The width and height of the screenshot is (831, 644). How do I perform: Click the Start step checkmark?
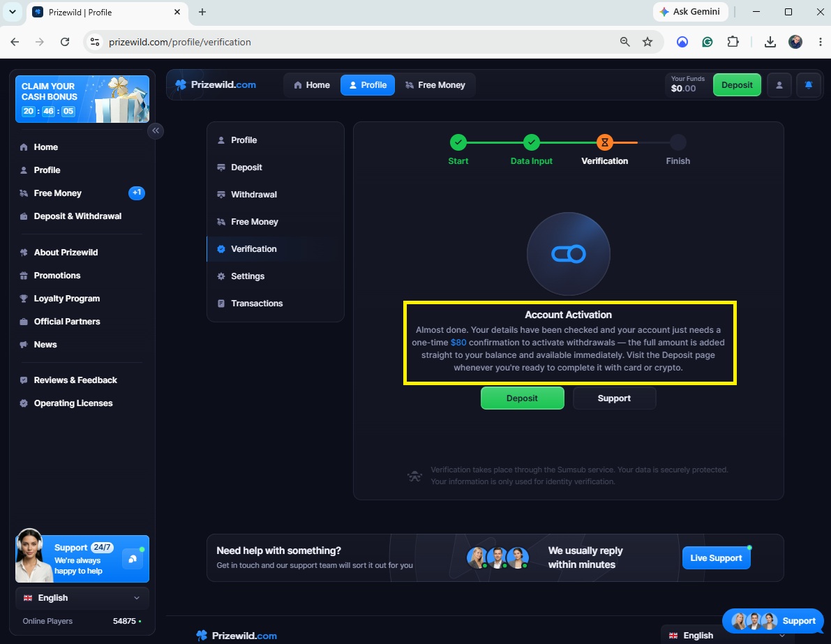[458, 142]
